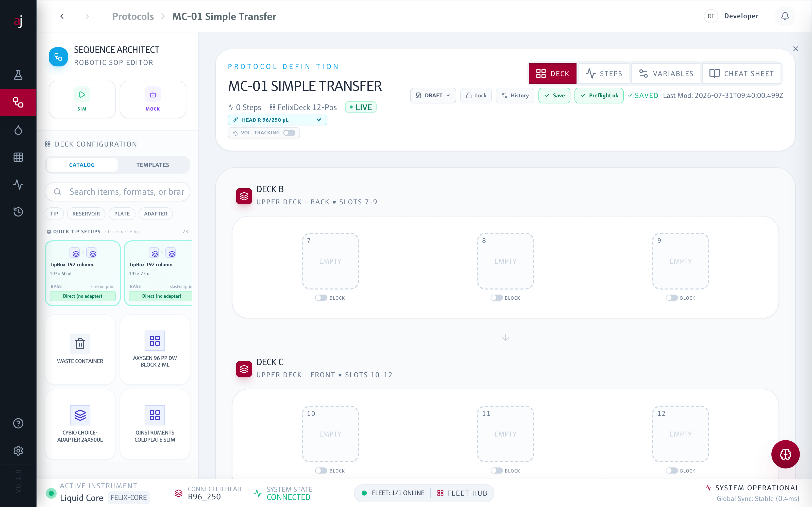Expand the Head R 96/250 µL dropdown
This screenshot has height=507, width=812.
[277, 120]
